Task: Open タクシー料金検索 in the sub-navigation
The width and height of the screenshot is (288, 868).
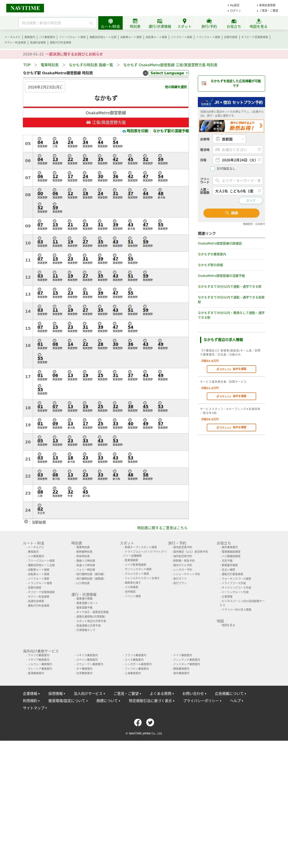Action: click(15, 43)
